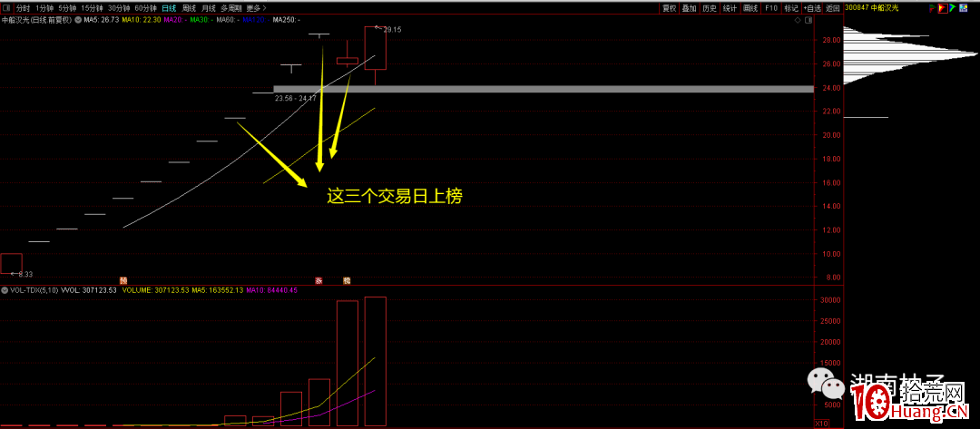Screen dimensions: 980x429
Task: Switch to 周线 weekly chart
Action: [x=189, y=8]
